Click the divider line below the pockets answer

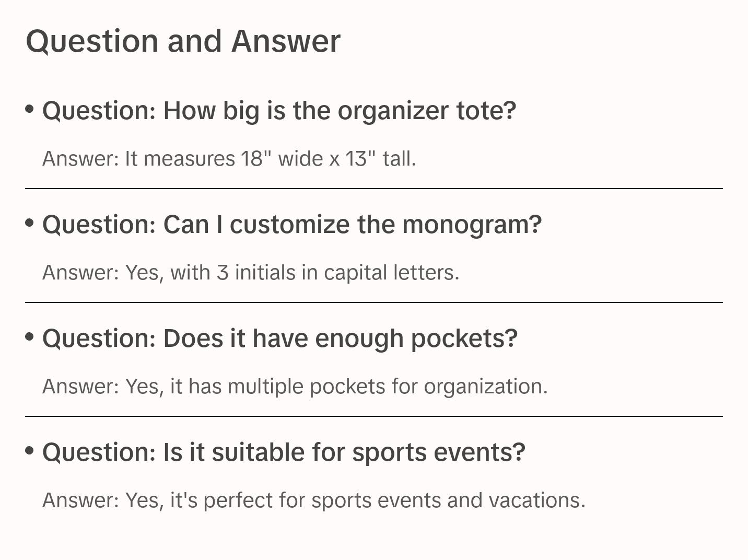coord(373,416)
